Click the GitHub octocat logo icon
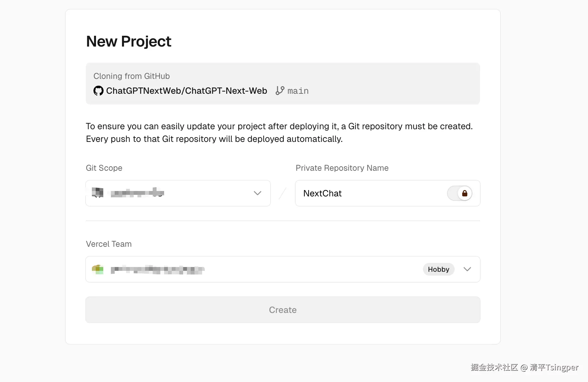The height and width of the screenshot is (382, 588). tap(98, 91)
